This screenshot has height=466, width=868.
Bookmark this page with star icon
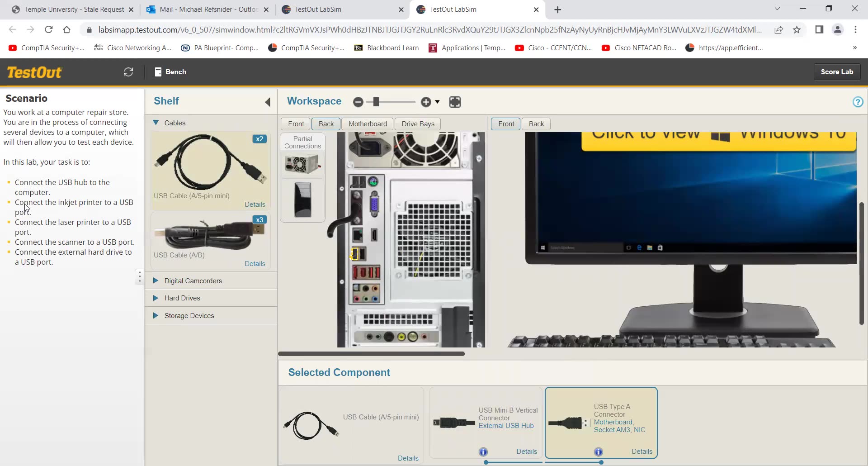[x=797, y=30]
